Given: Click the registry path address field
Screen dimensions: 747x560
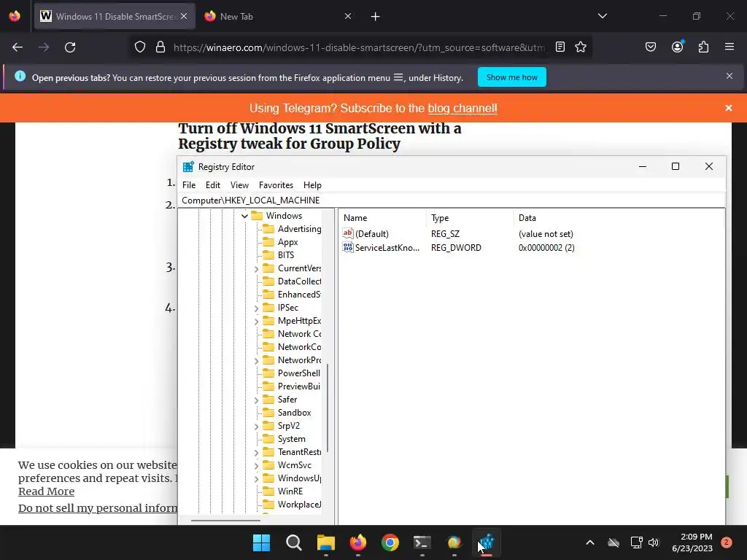Looking at the screenshot, I should pos(452,201).
